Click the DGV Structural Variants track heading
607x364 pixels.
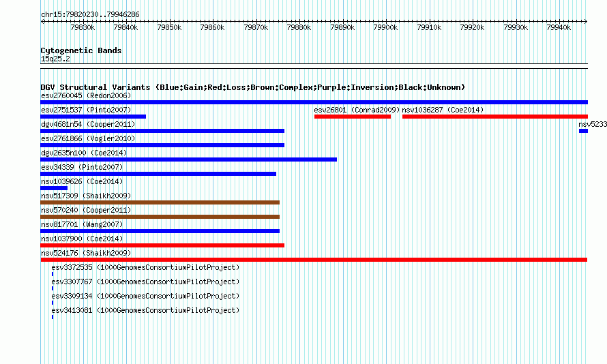[253, 87]
